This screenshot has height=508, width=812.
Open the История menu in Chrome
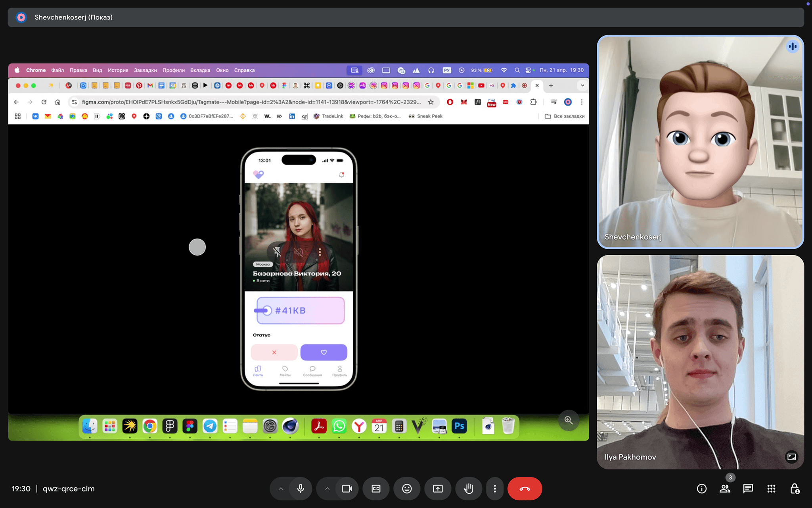tap(118, 70)
